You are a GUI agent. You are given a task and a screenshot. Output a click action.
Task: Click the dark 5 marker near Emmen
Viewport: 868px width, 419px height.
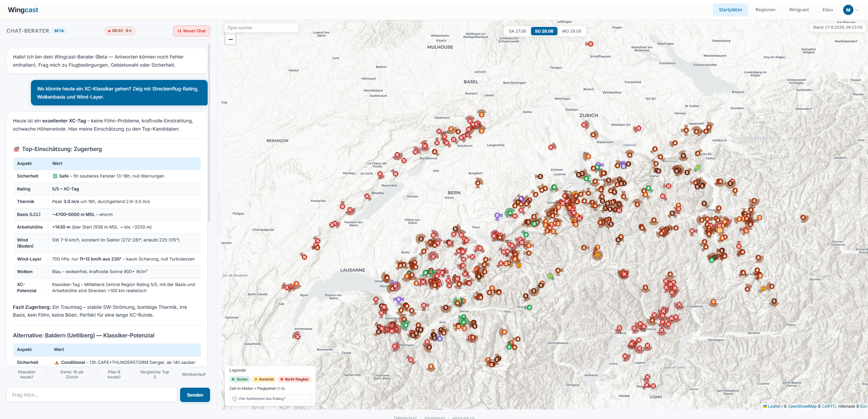tap(540, 177)
